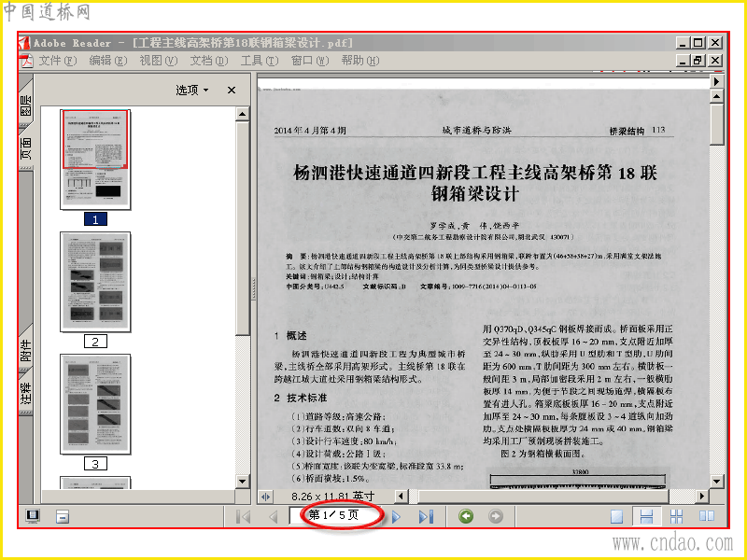Go to first page button
Image resolution: width=747 pixels, height=560 pixels.
pyautogui.click(x=244, y=516)
